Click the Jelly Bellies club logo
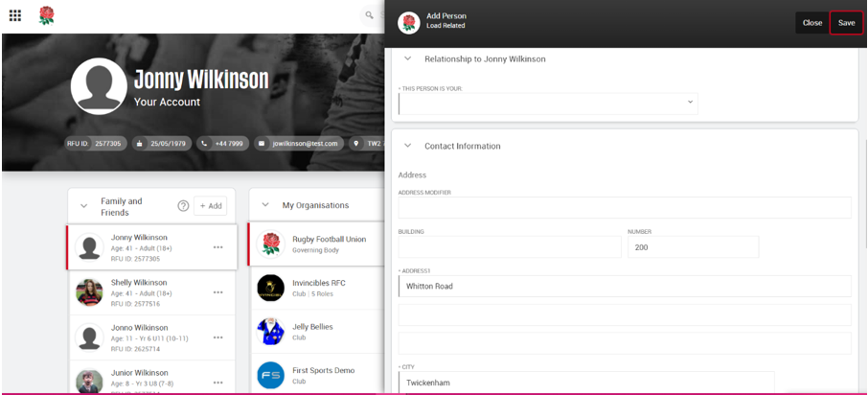 (271, 332)
